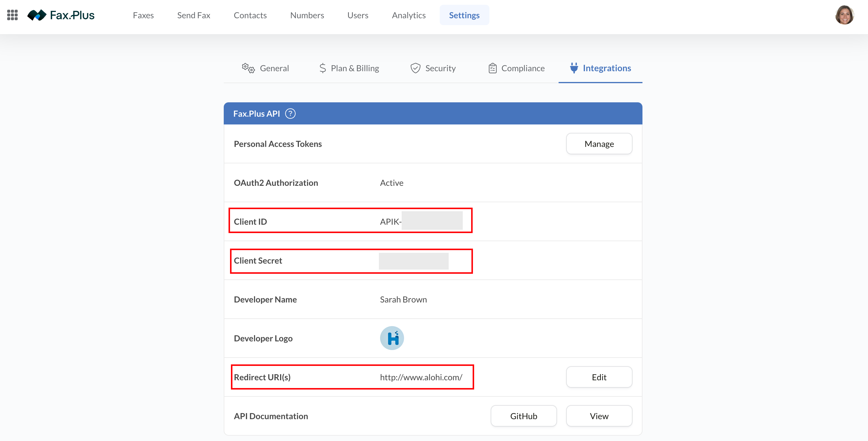Switch to the General settings tab
The width and height of the screenshot is (868, 441).
point(265,68)
